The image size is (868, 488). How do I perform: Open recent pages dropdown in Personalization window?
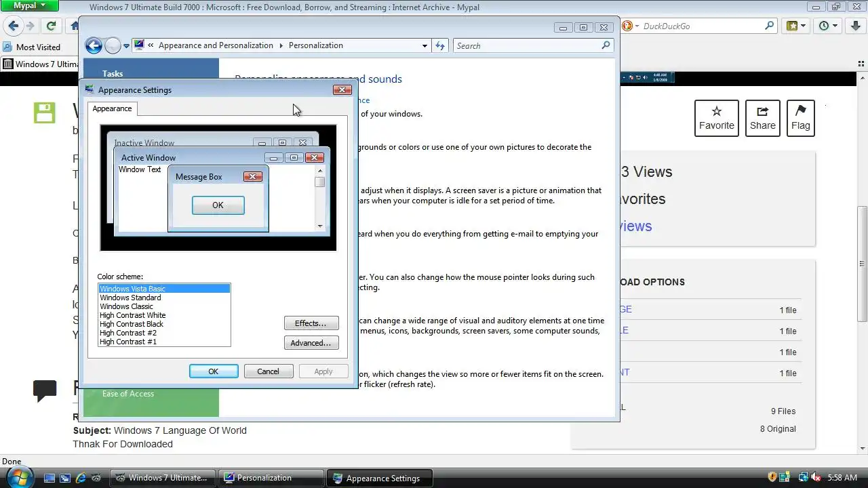tap(126, 46)
